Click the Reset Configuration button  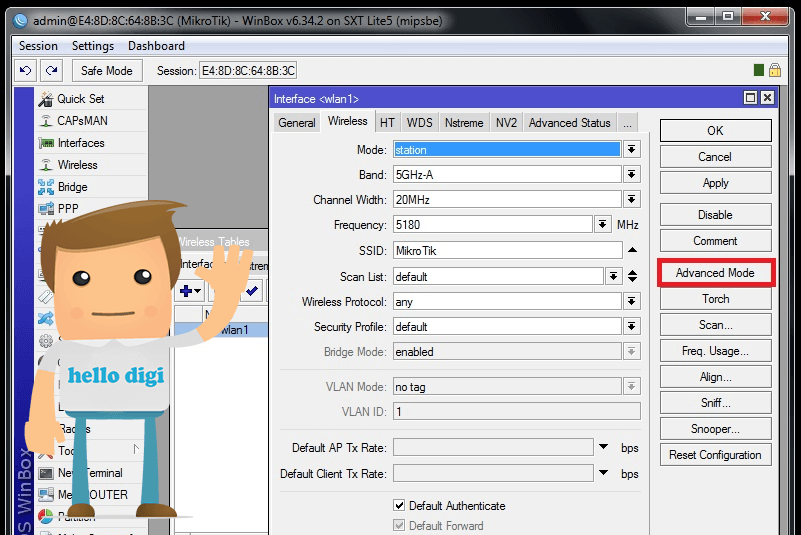[715, 455]
